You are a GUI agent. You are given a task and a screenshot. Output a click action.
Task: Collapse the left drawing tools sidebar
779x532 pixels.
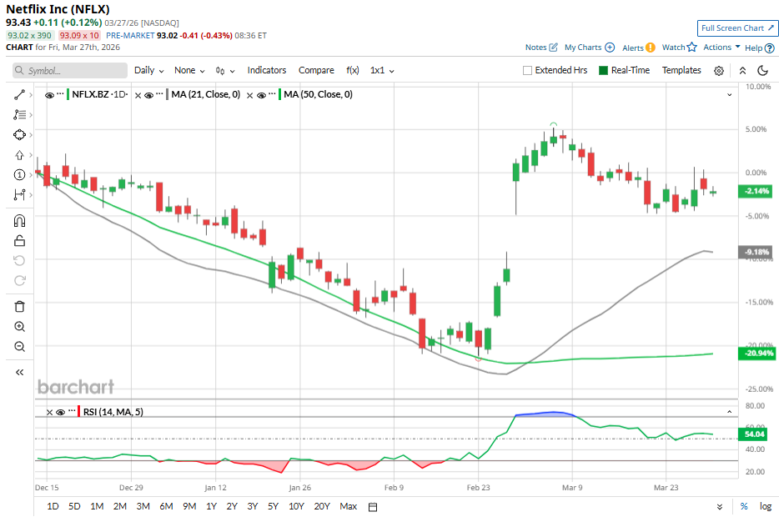tap(19, 372)
